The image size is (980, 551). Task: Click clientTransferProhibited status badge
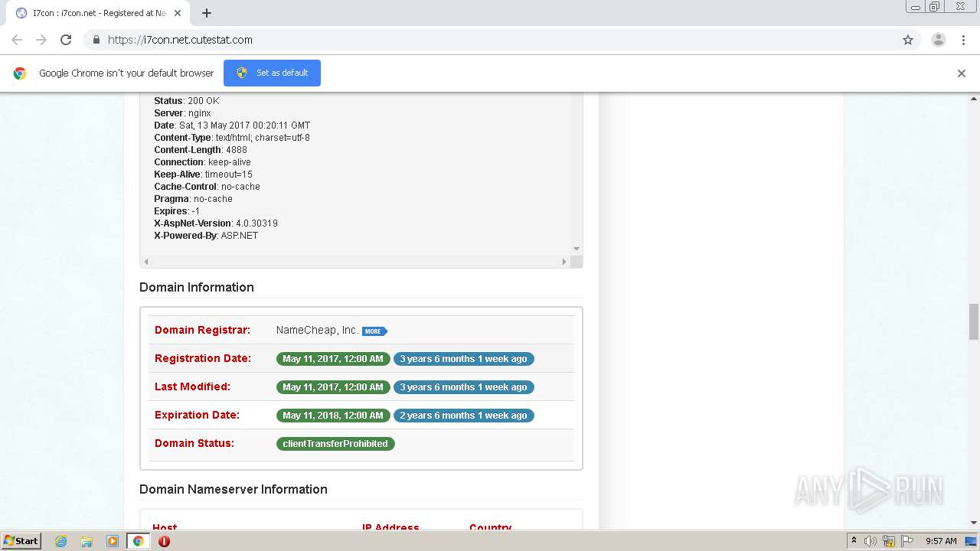(x=335, y=443)
